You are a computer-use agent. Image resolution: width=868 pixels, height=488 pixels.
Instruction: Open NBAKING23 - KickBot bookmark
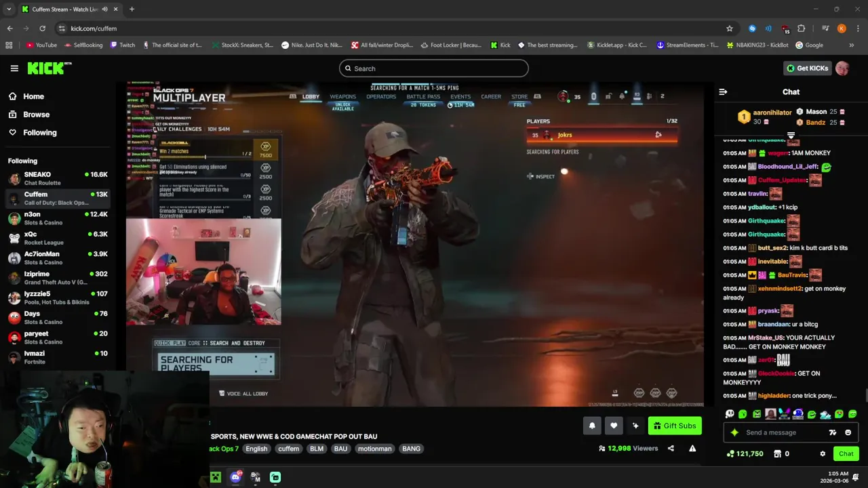coord(757,45)
